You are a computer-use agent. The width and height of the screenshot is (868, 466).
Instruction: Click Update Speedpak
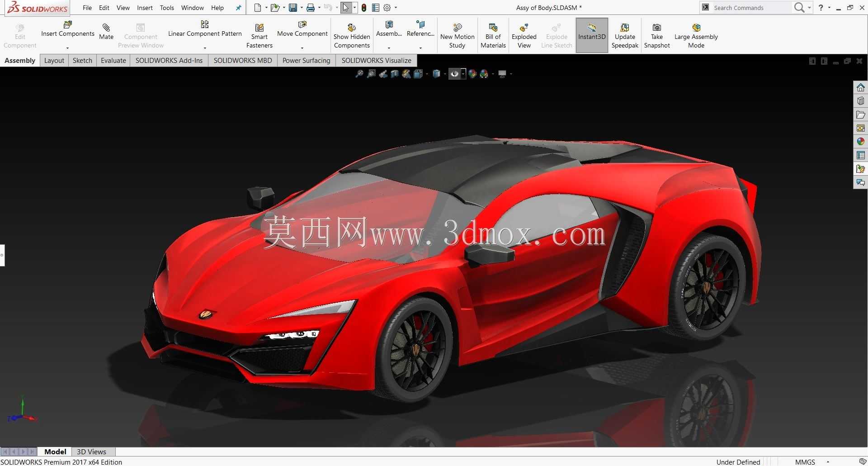pyautogui.click(x=625, y=36)
